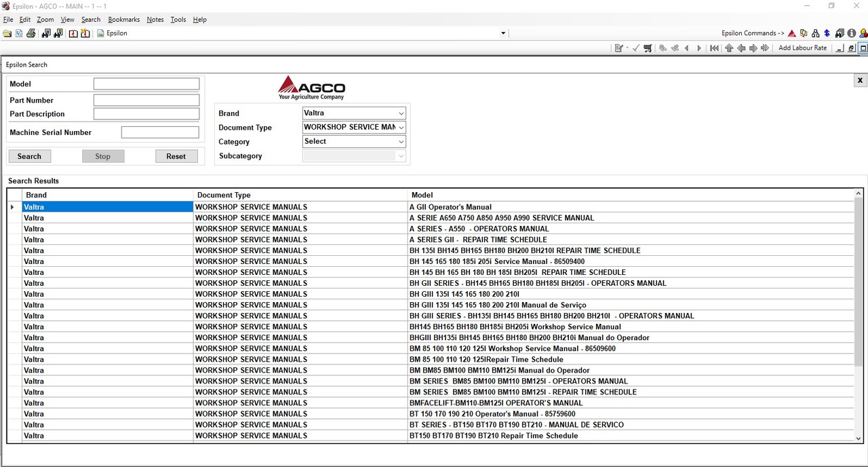Select 'BH GIII 135I 145 165 180 200 210I Manual de Serviço'
Viewport: 868px width, 467px height.
[431, 305]
